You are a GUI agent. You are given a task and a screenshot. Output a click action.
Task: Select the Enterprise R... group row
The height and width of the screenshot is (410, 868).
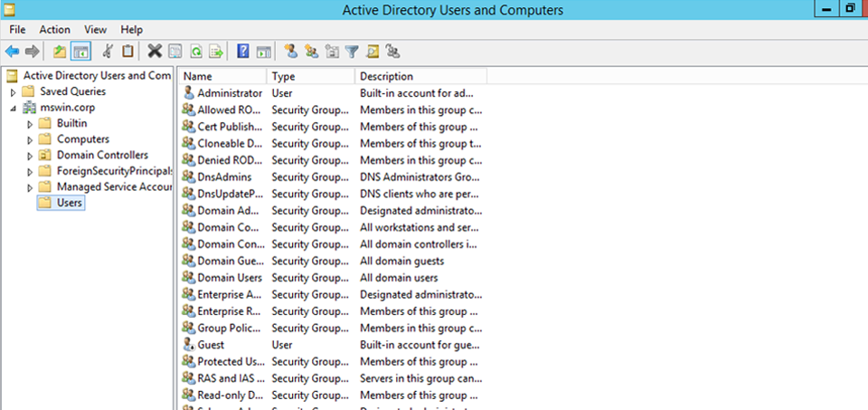point(333,310)
